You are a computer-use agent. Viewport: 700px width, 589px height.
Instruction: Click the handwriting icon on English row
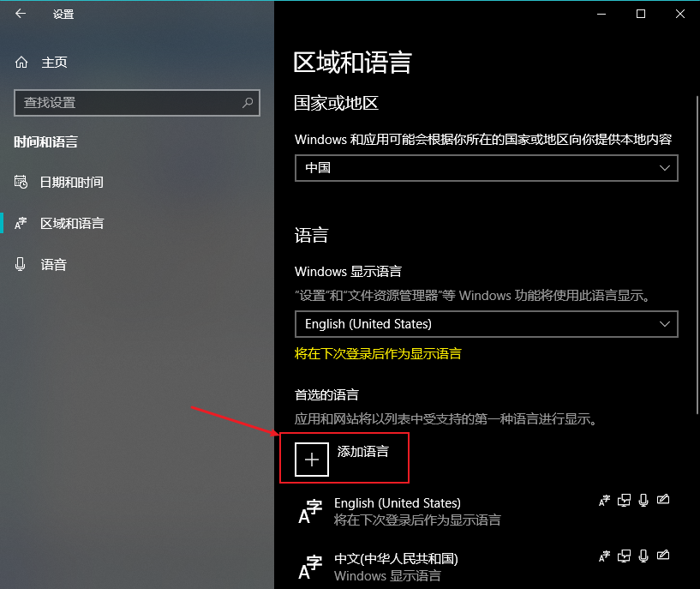click(x=663, y=500)
